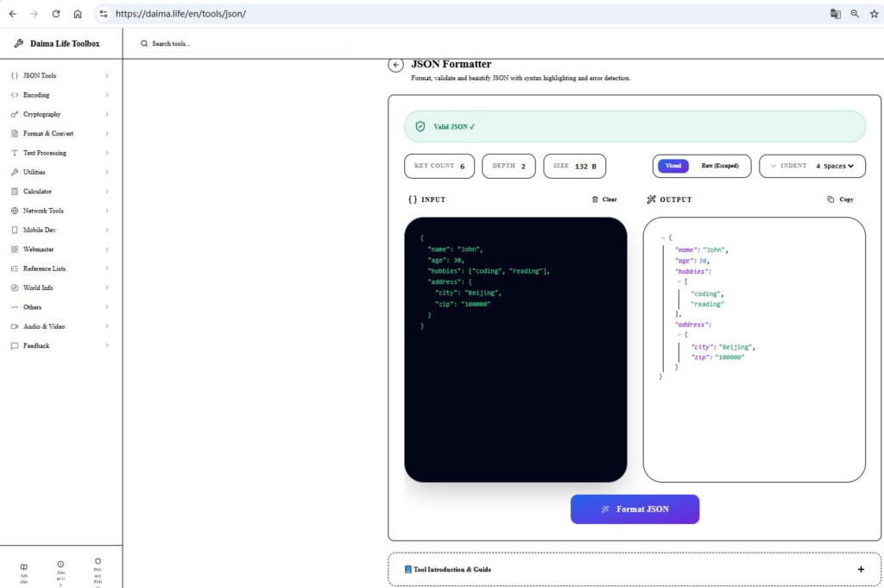
Task: Clear the input with Clear button
Action: [604, 199]
